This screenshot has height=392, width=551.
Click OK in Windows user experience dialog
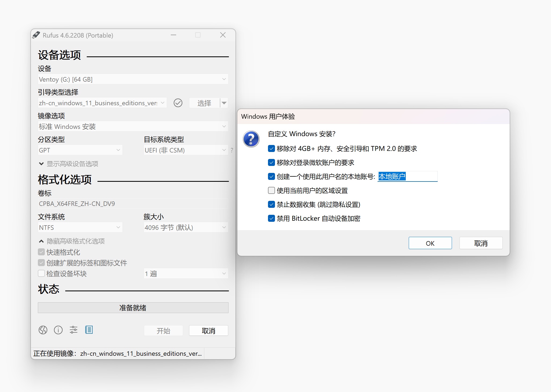(x=430, y=243)
